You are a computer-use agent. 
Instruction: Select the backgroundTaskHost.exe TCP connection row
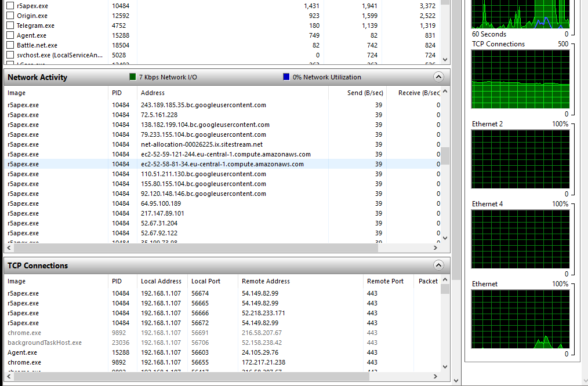[x=45, y=343]
